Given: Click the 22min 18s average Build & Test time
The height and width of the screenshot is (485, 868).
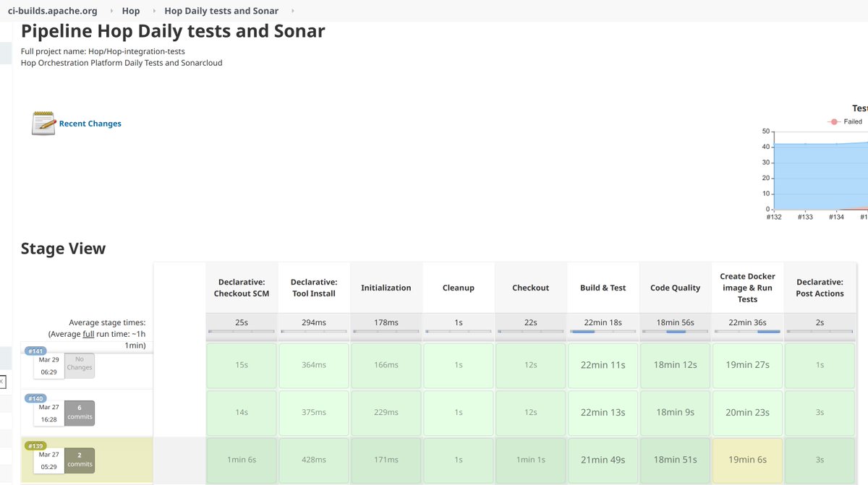Looking at the screenshot, I should point(603,322).
